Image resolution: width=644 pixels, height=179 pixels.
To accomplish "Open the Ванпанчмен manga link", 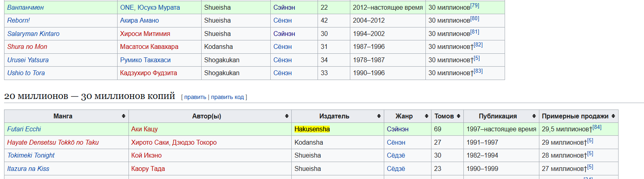I will click(x=25, y=7).
